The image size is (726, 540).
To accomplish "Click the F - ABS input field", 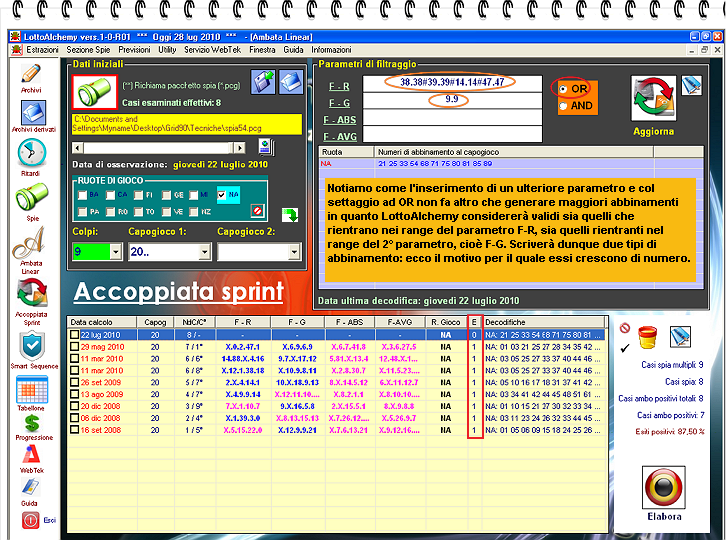I will 452,118.
